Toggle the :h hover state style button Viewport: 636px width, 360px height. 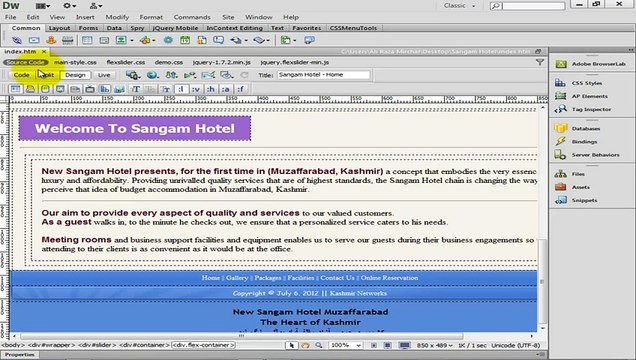211,89
